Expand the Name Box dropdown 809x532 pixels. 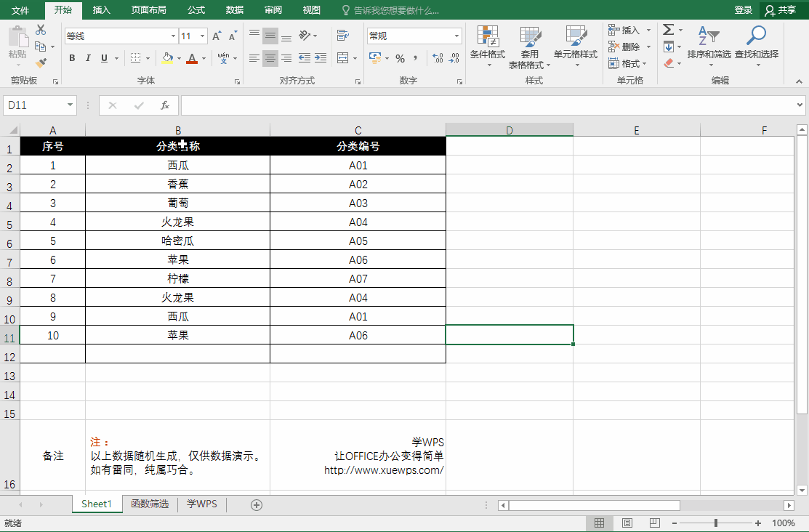coord(70,105)
